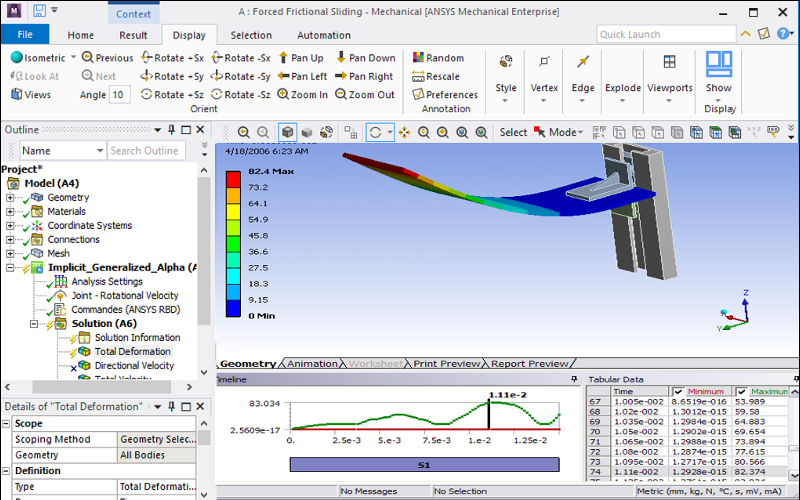This screenshot has width=800, height=500.
Task: Click the yellow legend color band
Action: pos(233,212)
